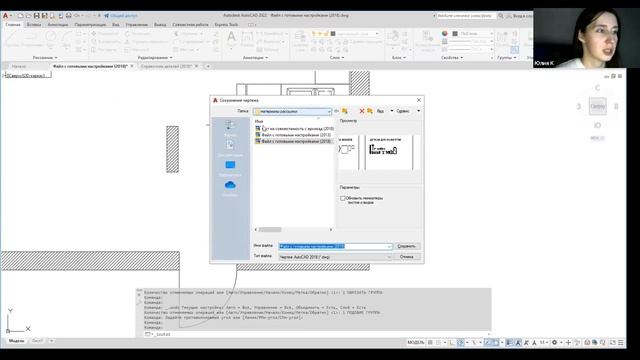
Task: Expand the file name history dropdown arrow
Action: [x=389, y=246]
